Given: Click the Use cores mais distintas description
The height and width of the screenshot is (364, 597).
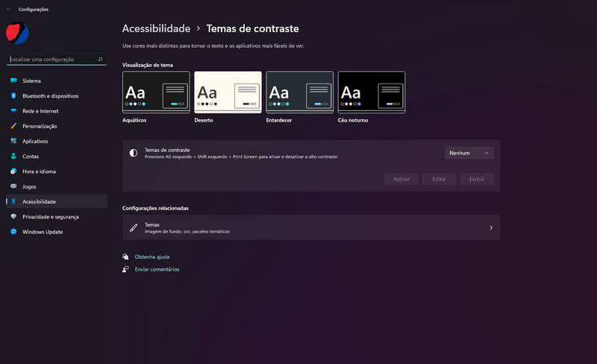Looking at the screenshot, I should [213, 45].
